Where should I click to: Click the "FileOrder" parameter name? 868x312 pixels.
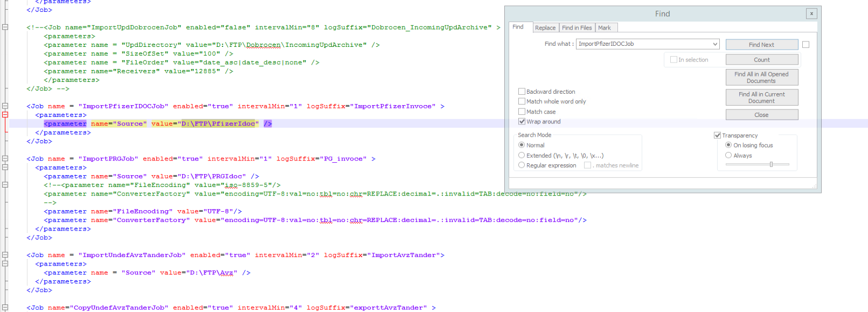[x=145, y=63]
